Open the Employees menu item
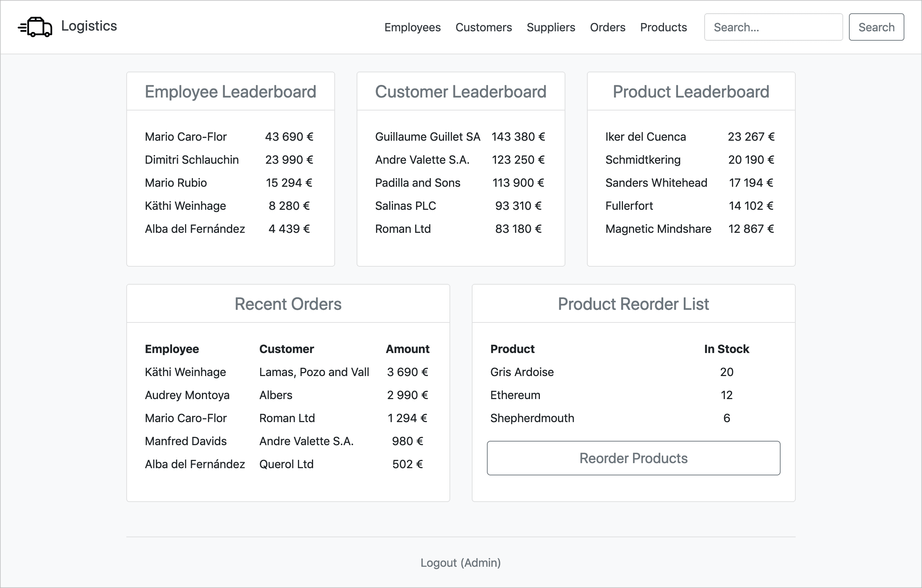The height and width of the screenshot is (588, 922). [x=412, y=27]
